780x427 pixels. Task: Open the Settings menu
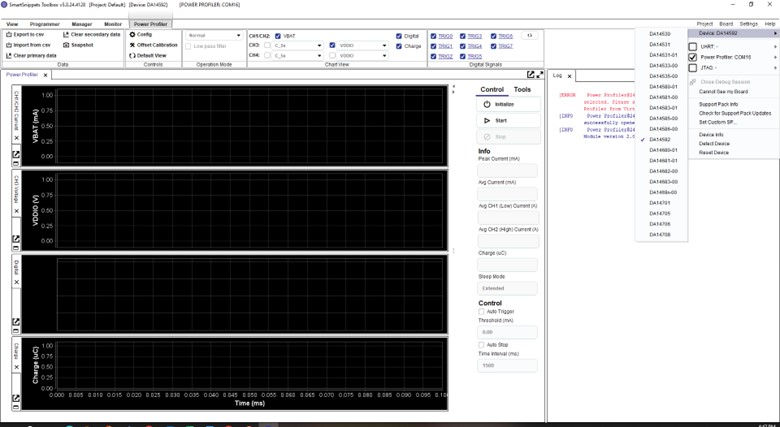click(x=749, y=24)
